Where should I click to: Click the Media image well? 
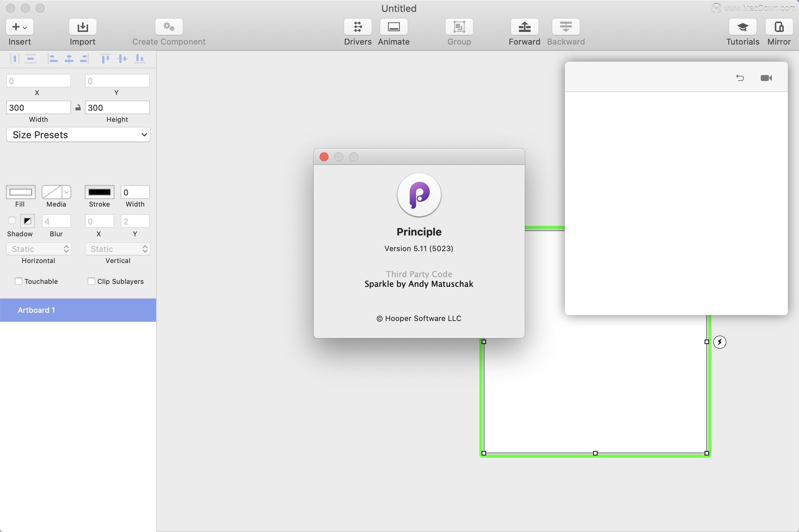pyautogui.click(x=52, y=192)
